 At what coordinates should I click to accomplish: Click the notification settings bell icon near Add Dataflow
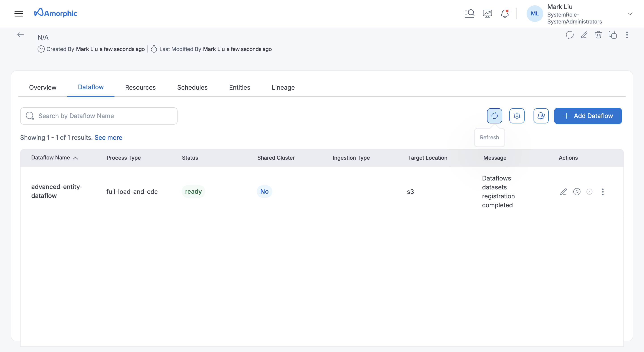pos(541,116)
